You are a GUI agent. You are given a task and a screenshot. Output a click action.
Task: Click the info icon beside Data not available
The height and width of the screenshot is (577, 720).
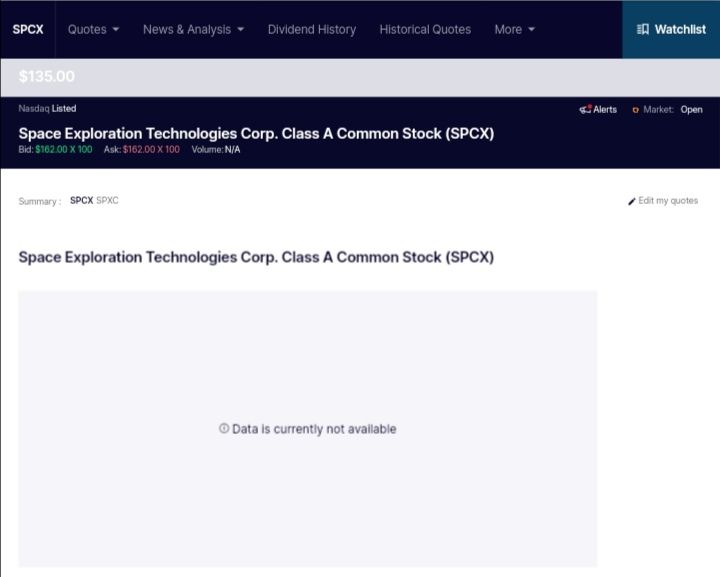pyautogui.click(x=224, y=428)
